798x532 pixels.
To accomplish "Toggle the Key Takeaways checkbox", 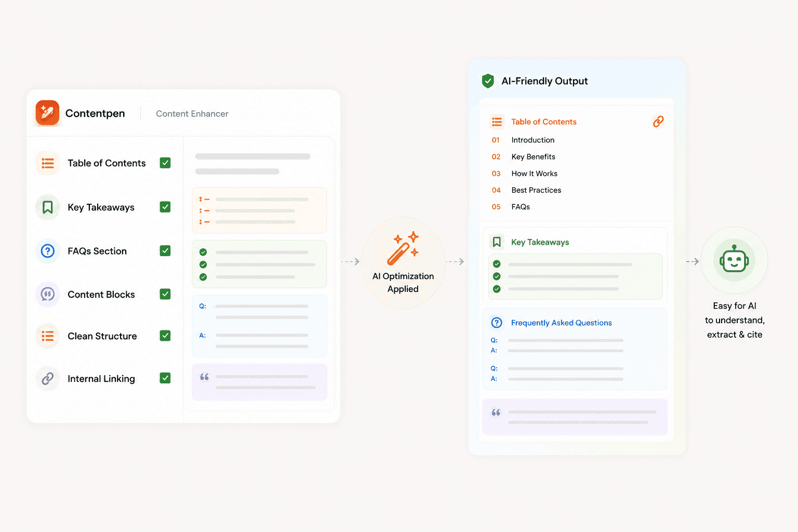I will 165,207.
